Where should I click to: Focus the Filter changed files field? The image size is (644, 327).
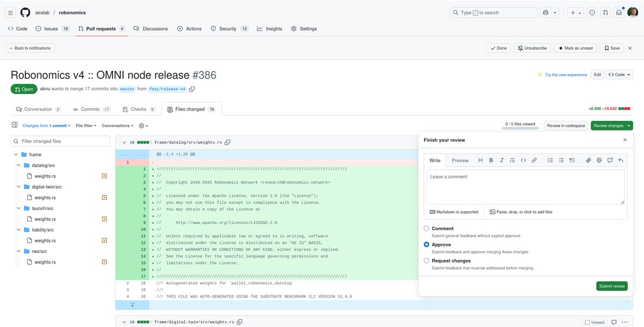tap(59, 141)
